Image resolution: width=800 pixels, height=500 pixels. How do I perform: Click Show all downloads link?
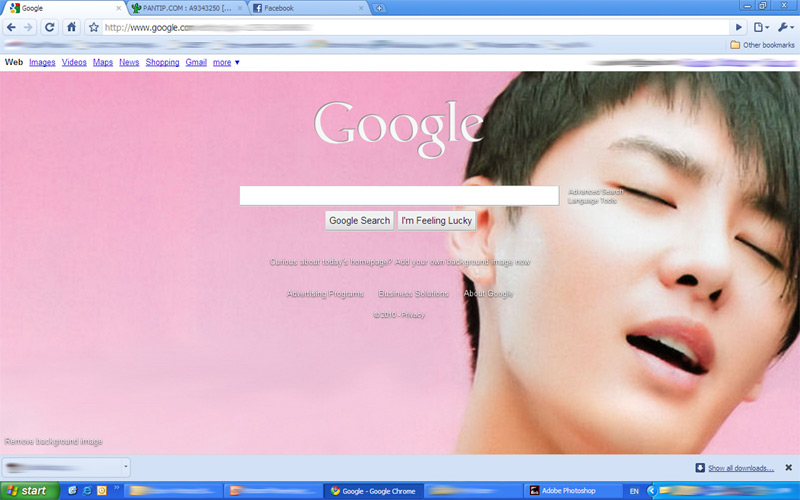click(741, 468)
